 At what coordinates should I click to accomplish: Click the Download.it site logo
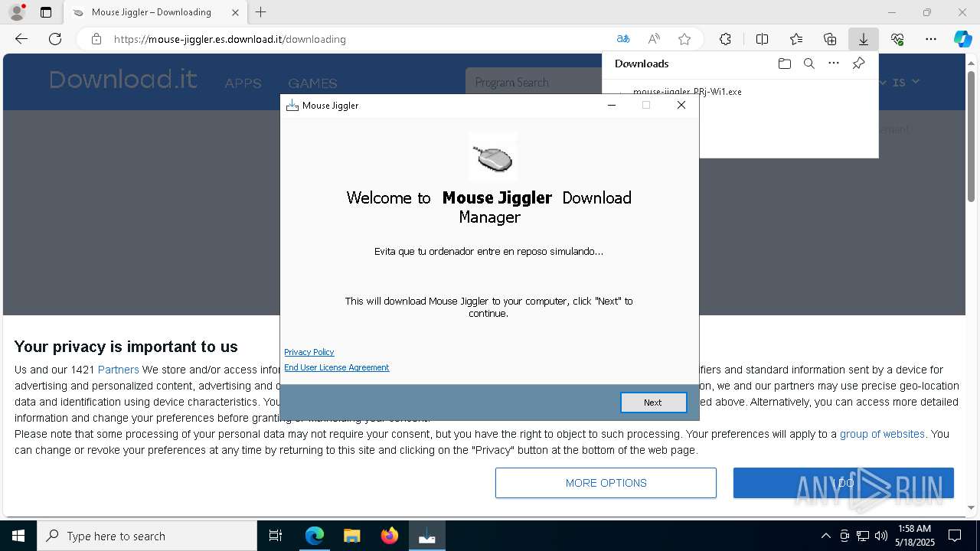click(123, 80)
